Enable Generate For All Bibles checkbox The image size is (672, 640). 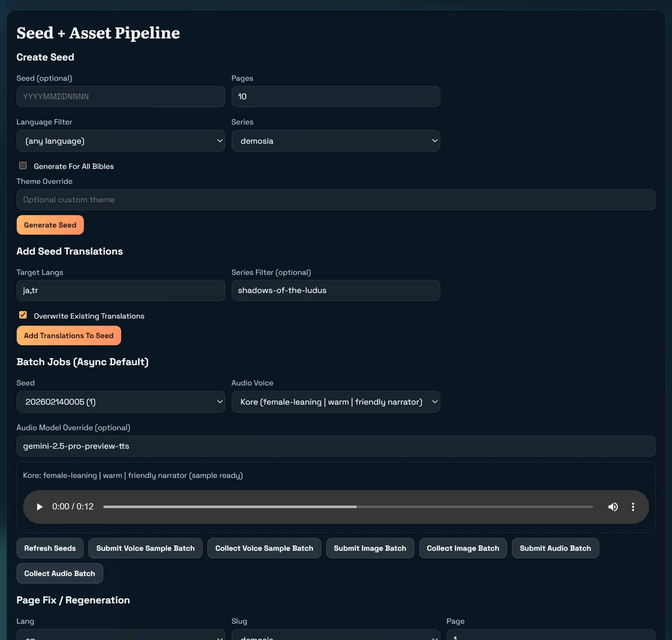(x=23, y=166)
